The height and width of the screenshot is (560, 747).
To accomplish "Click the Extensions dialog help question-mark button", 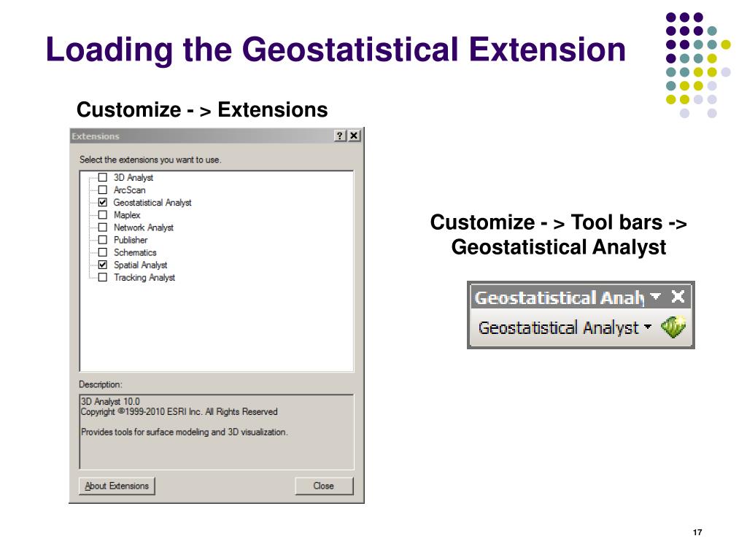I will pyautogui.click(x=339, y=136).
